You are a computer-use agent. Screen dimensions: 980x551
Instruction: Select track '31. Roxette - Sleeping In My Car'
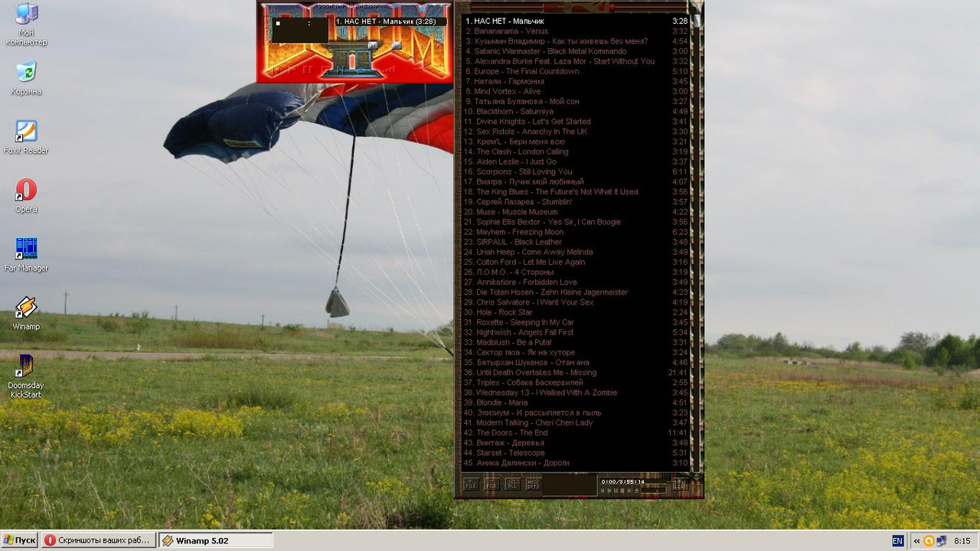(576, 322)
